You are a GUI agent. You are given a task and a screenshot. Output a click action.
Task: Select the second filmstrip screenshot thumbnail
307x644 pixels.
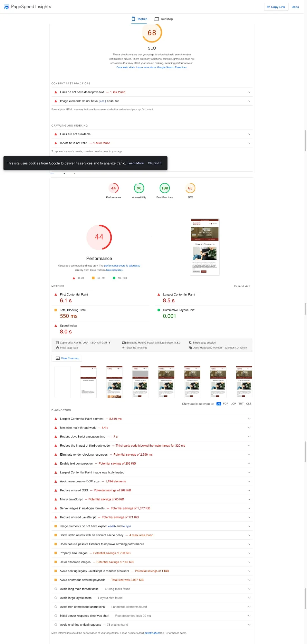pyautogui.click(x=88, y=382)
